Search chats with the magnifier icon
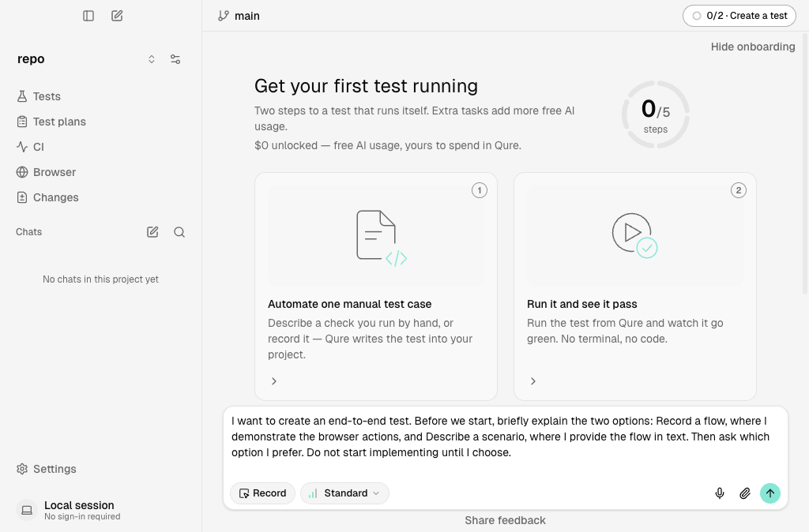The width and height of the screenshot is (809, 532). (179, 232)
